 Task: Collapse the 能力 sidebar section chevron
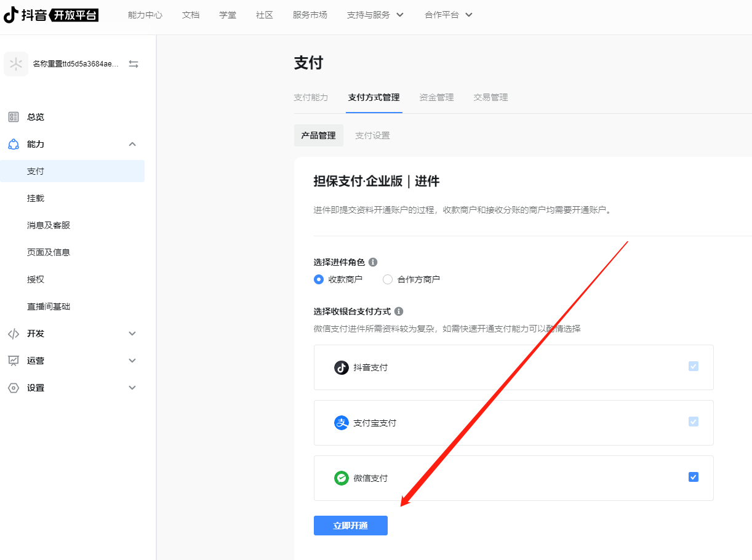coord(132,144)
